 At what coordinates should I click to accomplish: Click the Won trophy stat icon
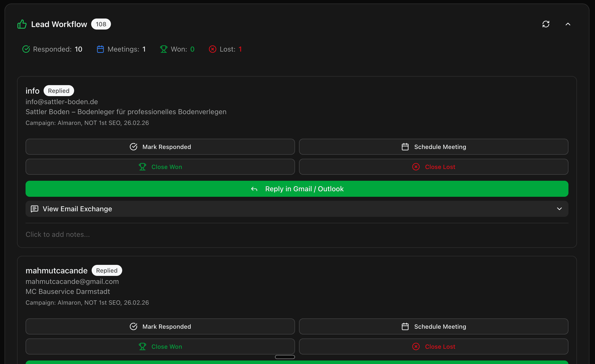(164, 49)
